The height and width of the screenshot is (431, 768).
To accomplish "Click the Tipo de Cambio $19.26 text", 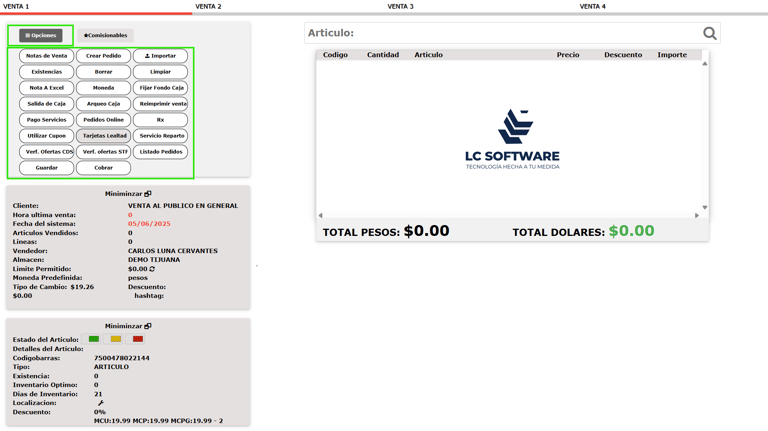I will tap(53, 287).
